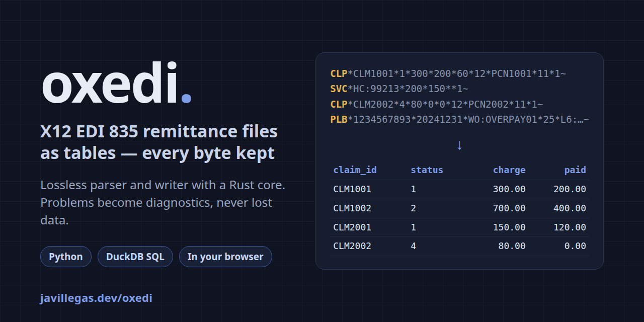Viewport: 644px width, 322px height.
Task: Select the 80.00 charge value
Action: (x=512, y=246)
